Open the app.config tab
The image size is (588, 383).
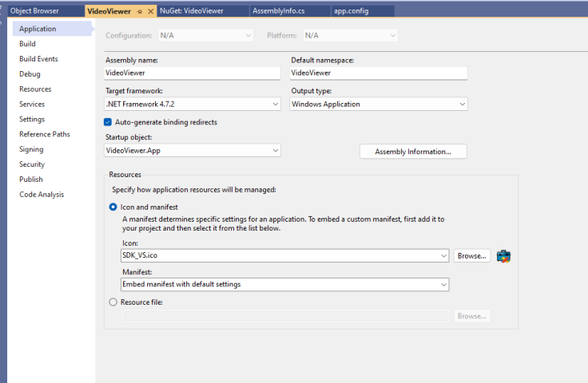pyautogui.click(x=352, y=11)
